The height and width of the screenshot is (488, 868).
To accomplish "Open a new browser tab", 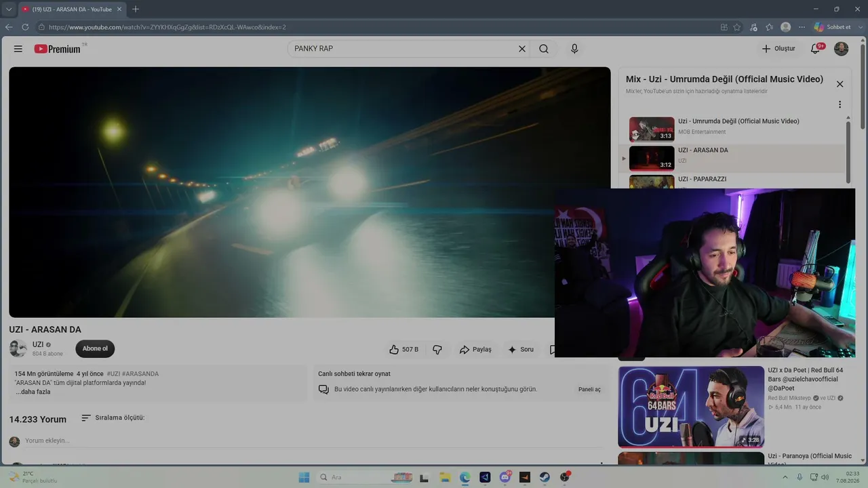I will click(x=136, y=9).
